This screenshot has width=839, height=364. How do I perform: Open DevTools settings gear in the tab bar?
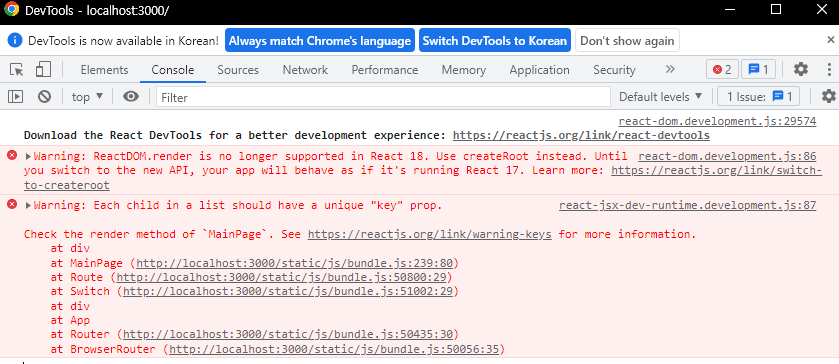tap(800, 70)
